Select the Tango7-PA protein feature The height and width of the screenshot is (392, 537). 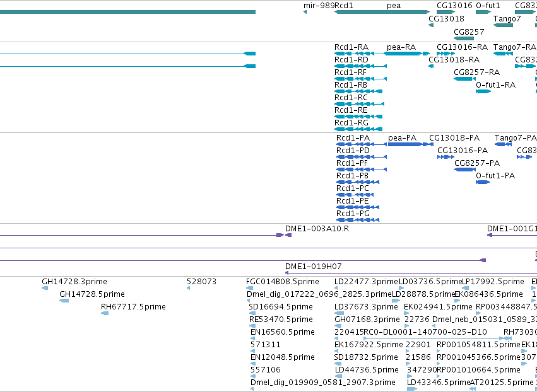coord(503,144)
